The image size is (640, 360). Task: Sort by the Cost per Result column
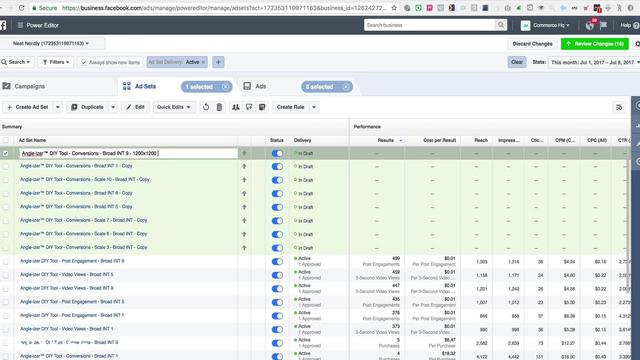tap(439, 140)
